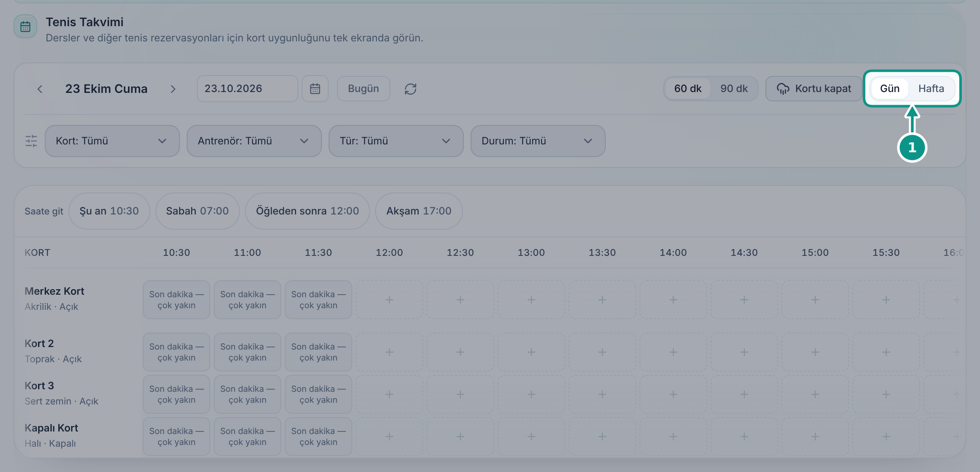Open the Durum: Tümü dropdown

(538, 141)
